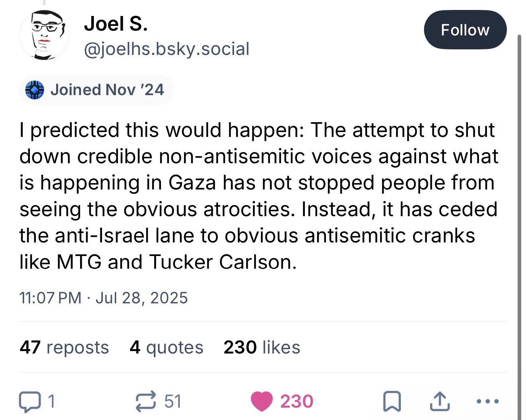
Task: Click the Joel S. display name
Action: pos(116,24)
